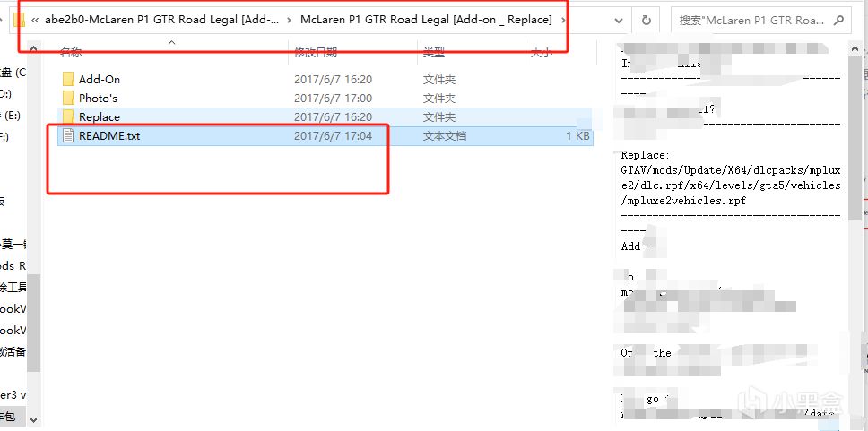Click the README.txt text document icon
868x431 pixels.
pos(68,135)
